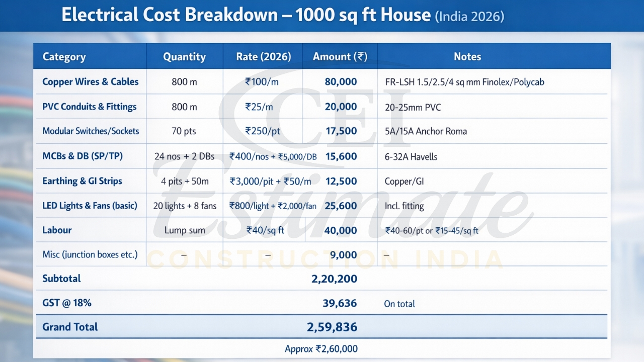Click the Approx ₹2,60,000 footer text
Image resolution: width=644 pixels, height=362 pixels.
click(x=321, y=348)
